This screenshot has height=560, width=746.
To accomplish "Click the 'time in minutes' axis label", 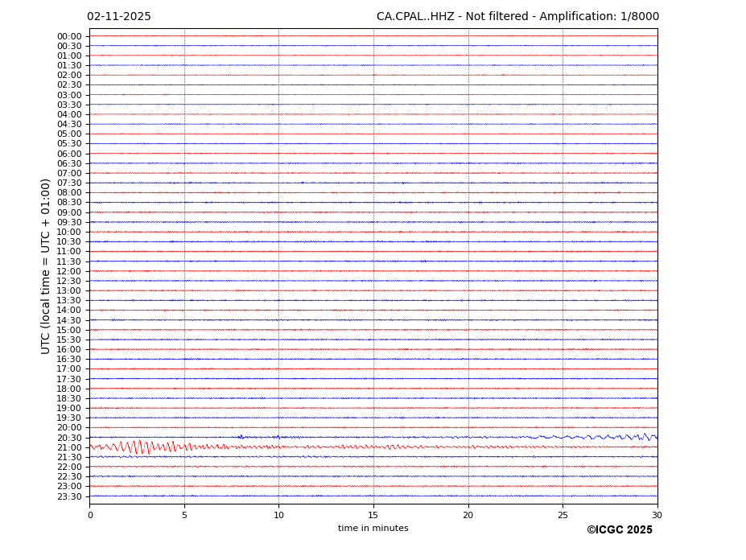I will pyautogui.click(x=373, y=529).
